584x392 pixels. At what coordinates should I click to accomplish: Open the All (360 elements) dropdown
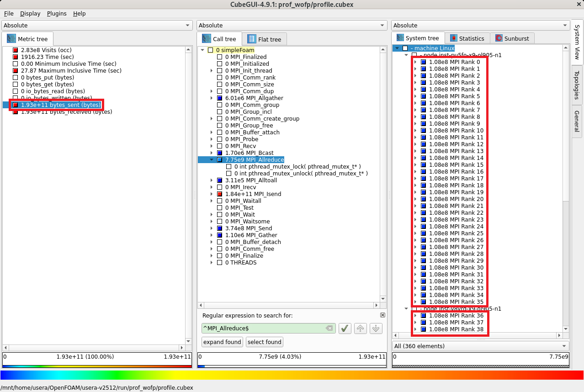click(x=480, y=346)
